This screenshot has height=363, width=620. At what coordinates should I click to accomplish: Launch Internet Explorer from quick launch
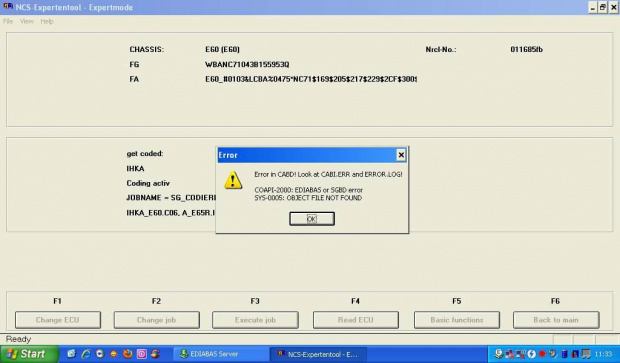click(86, 354)
